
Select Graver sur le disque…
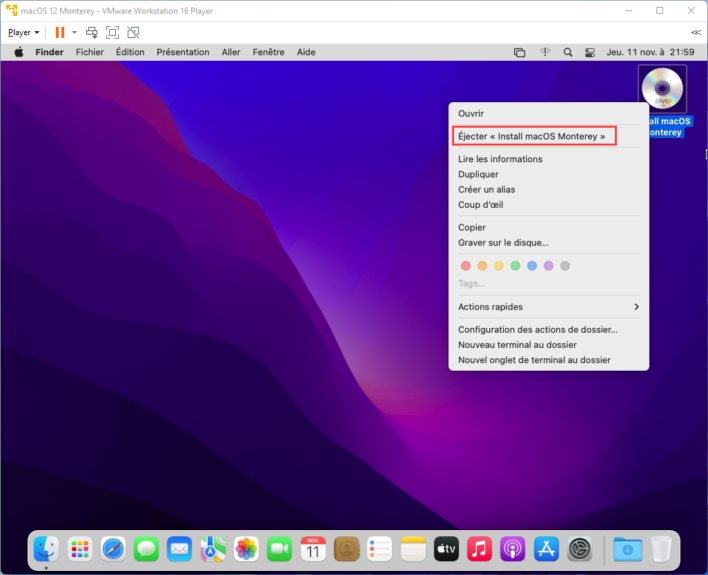coord(549,243)
